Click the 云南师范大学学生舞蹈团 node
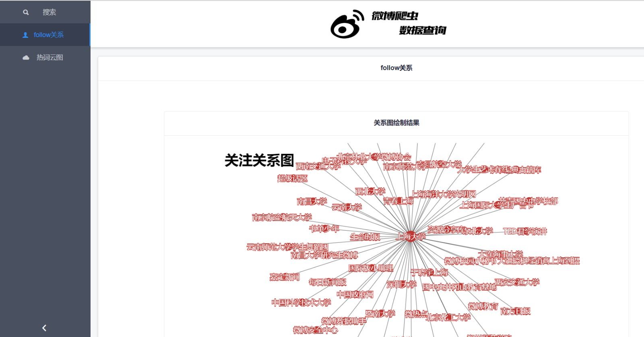The width and height of the screenshot is (644, 337). pos(287,247)
